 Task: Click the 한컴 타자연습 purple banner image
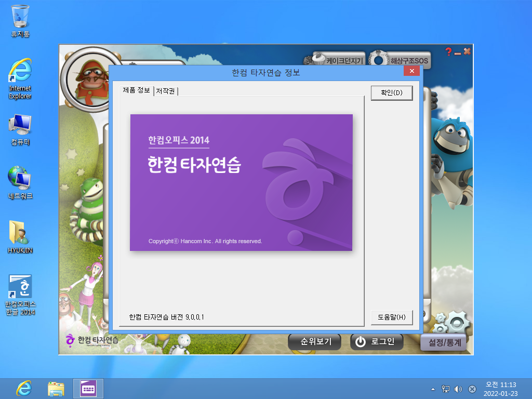coord(241,182)
